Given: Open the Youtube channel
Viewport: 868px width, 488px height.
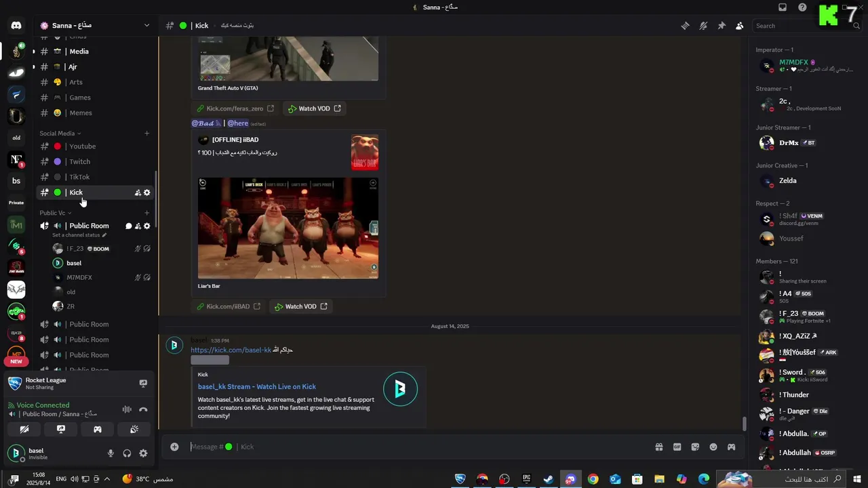Looking at the screenshot, I should pyautogui.click(x=95, y=146).
